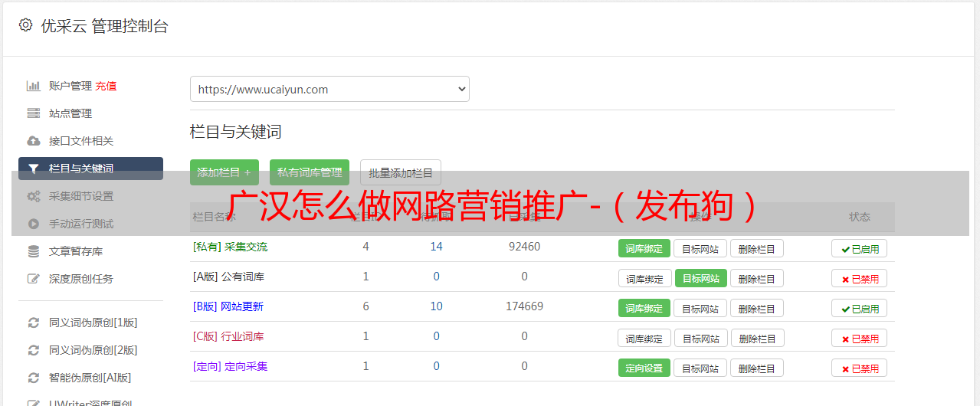Click 目标网站 for [B版] 网站更新
This screenshot has height=406, width=980.
(x=700, y=308)
